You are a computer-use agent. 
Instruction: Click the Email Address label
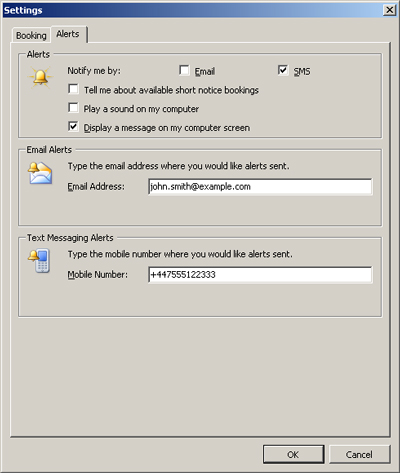pyautogui.click(x=96, y=186)
